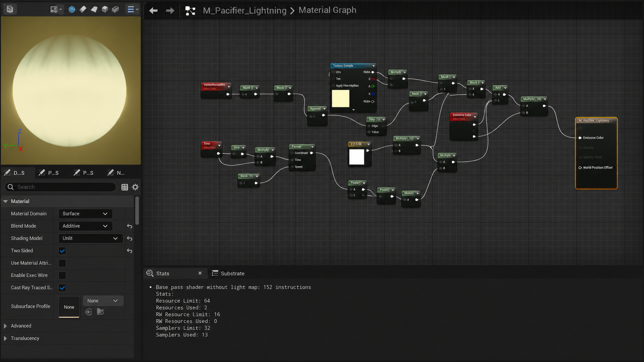Switch to the Substrate tab
644x362 pixels.
pyautogui.click(x=228, y=274)
